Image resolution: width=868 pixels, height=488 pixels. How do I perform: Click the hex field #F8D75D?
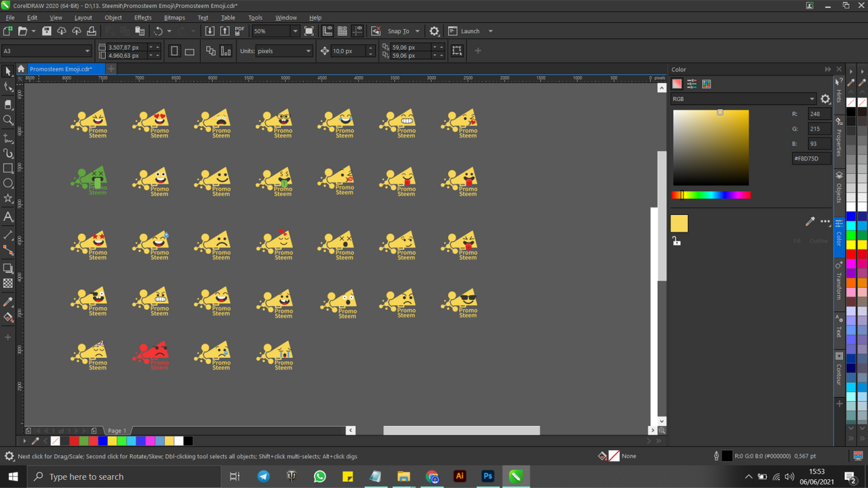pos(811,159)
